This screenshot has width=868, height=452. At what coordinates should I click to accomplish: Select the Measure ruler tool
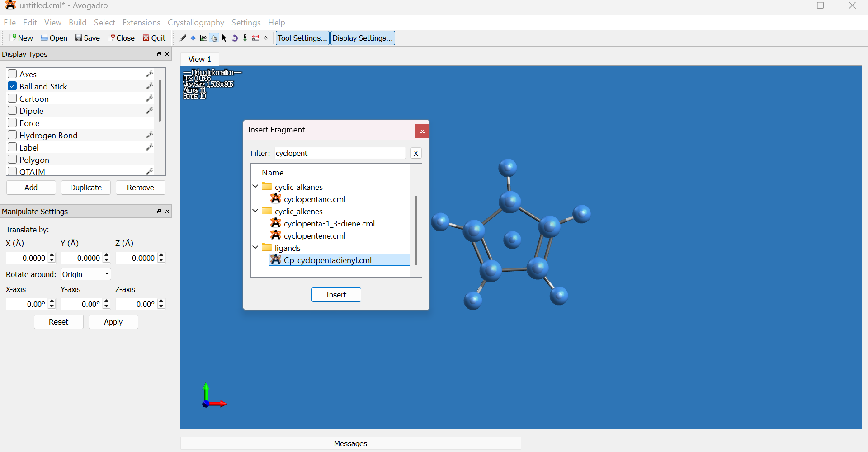pos(255,38)
